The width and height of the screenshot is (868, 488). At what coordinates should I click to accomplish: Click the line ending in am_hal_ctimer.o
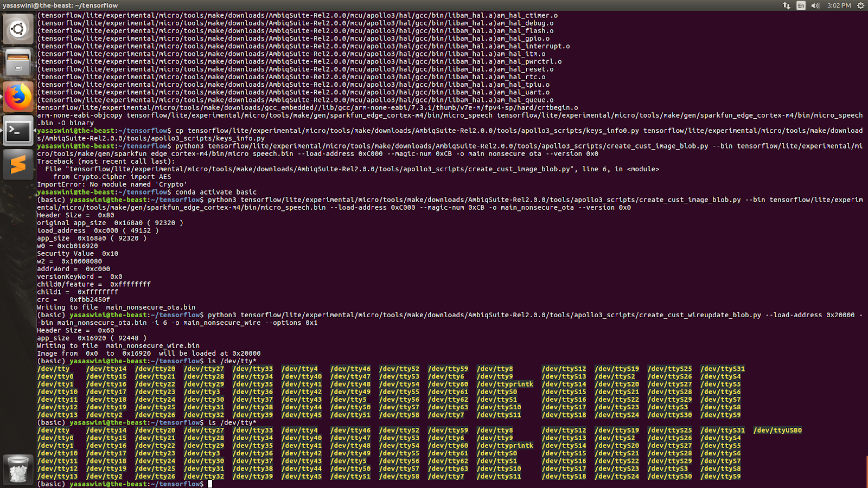[x=297, y=15]
